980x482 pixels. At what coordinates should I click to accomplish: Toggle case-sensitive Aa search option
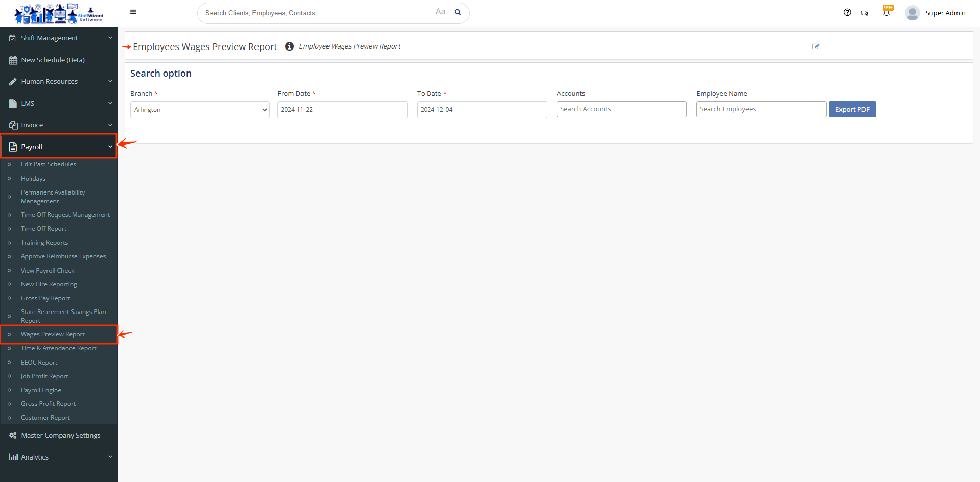pyautogui.click(x=440, y=12)
